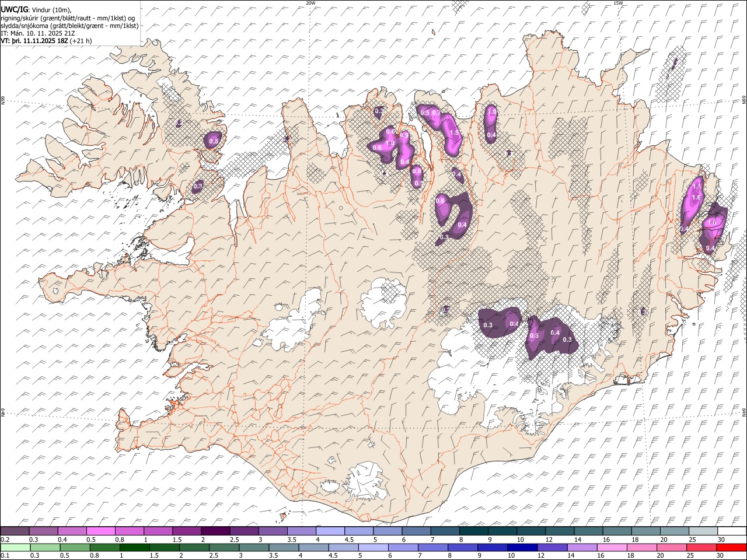
Task: Select the lower blue swatch starting at 8
Action: click(462, 547)
